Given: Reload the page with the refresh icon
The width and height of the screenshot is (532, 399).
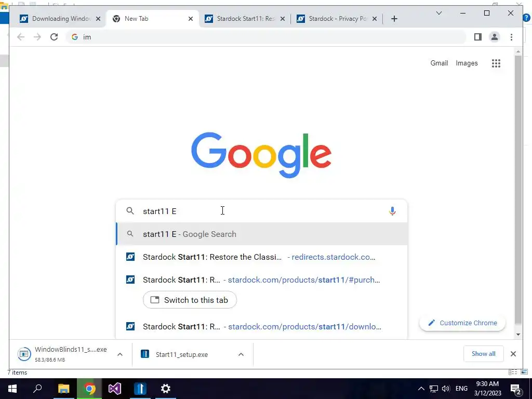Looking at the screenshot, I should point(54,37).
